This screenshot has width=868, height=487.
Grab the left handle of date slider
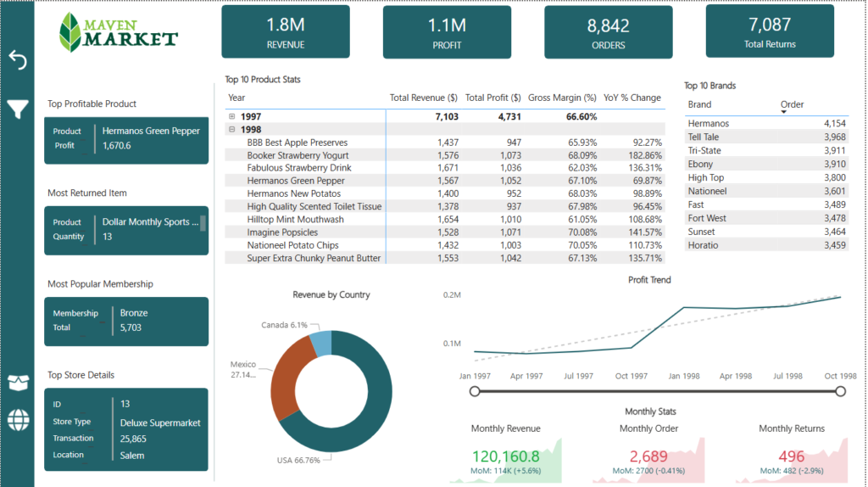pyautogui.click(x=475, y=391)
